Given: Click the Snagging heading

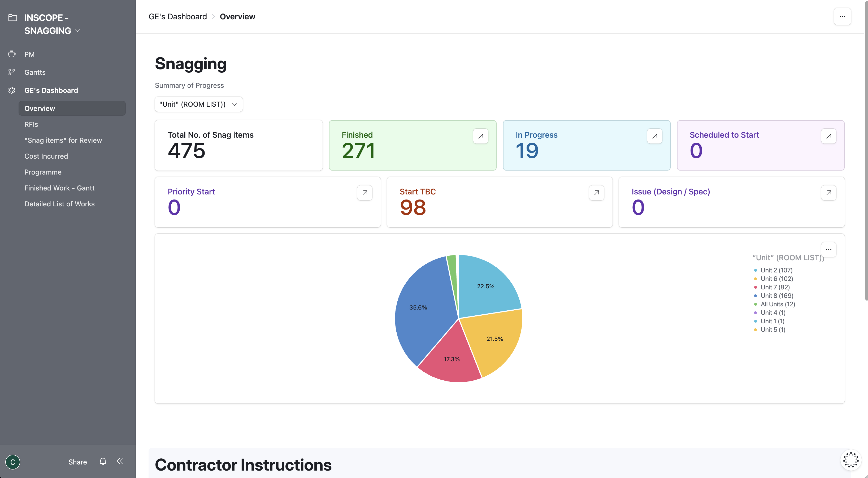Looking at the screenshot, I should point(190,64).
